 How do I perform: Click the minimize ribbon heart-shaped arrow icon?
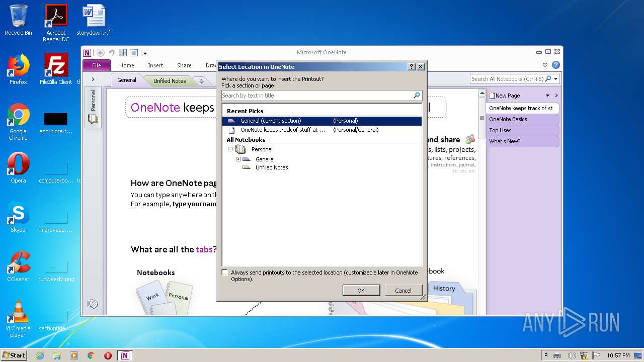[545, 65]
